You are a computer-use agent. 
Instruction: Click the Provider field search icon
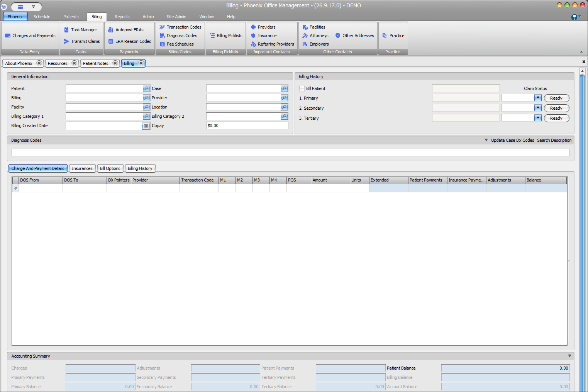[x=285, y=98]
